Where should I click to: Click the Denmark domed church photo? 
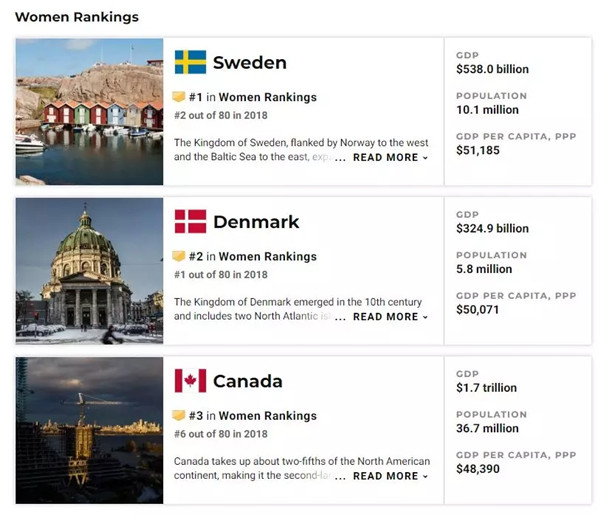pos(89,271)
